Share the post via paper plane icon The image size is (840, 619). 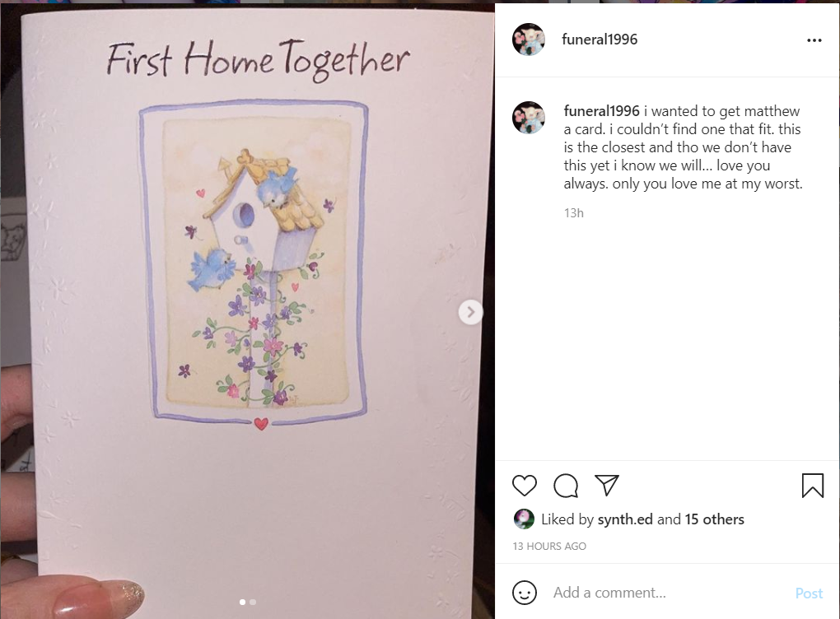(607, 485)
